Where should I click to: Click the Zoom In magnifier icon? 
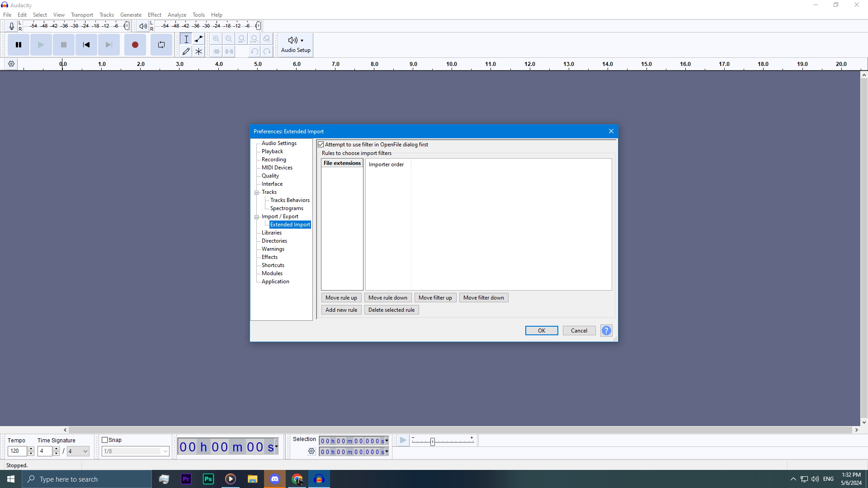point(217,39)
